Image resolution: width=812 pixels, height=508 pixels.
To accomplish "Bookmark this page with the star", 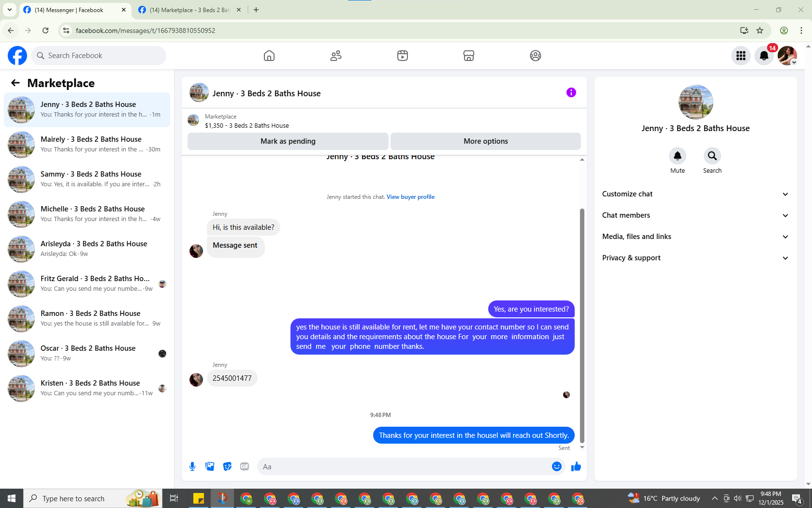I will [x=760, y=30].
